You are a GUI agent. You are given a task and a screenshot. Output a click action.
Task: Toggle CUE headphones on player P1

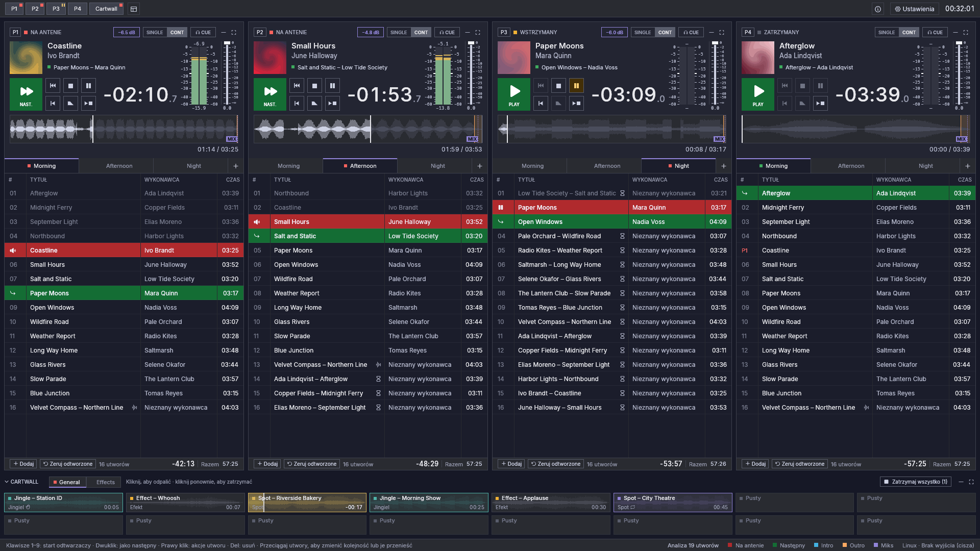203,32
